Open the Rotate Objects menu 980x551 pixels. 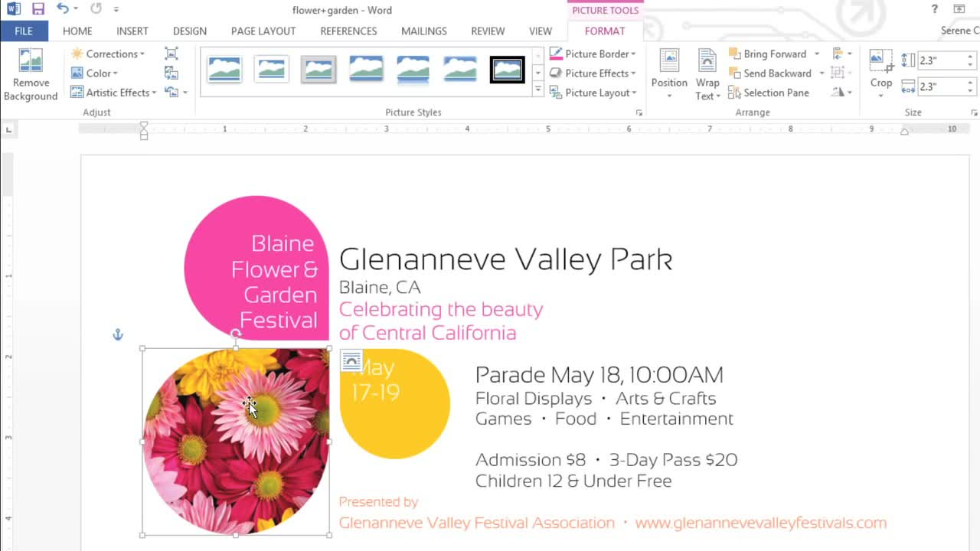point(841,93)
